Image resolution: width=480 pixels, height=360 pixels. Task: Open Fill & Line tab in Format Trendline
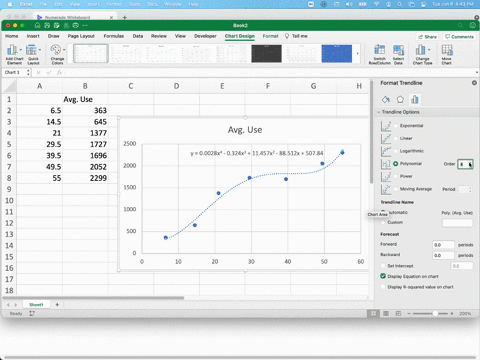click(x=386, y=99)
